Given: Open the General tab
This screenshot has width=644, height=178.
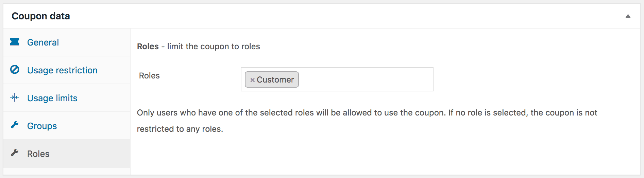Looking at the screenshot, I should [x=43, y=42].
